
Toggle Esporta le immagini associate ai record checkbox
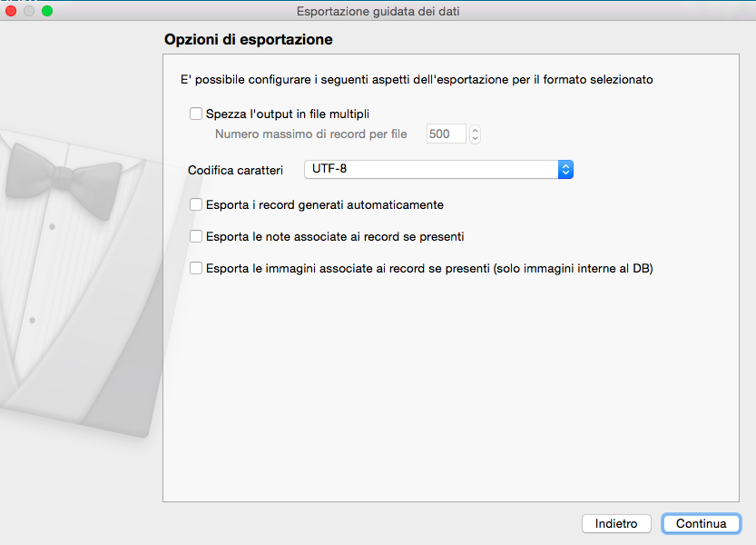(x=195, y=268)
